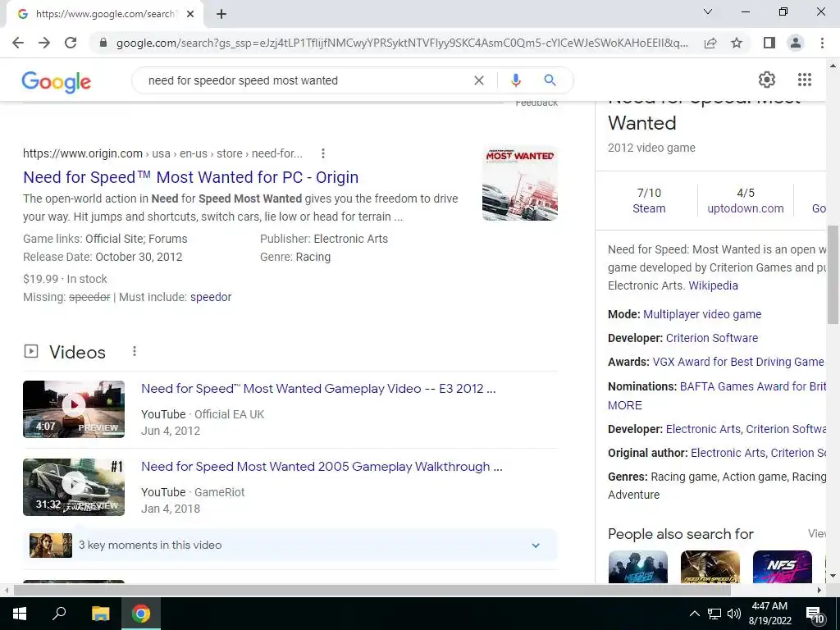Click the browser address bar URL
The height and width of the screenshot is (630, 840).
tap(402, 43)
